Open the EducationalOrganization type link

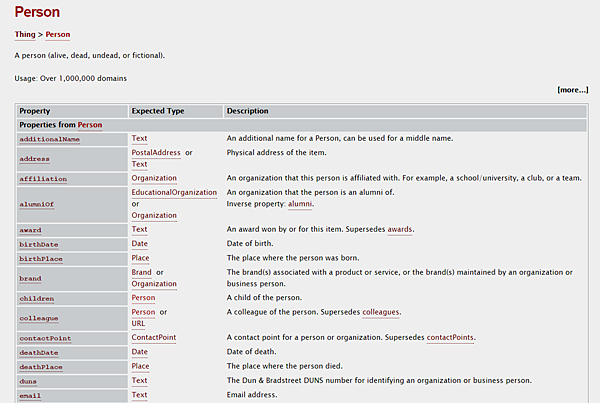coord(171,191)
